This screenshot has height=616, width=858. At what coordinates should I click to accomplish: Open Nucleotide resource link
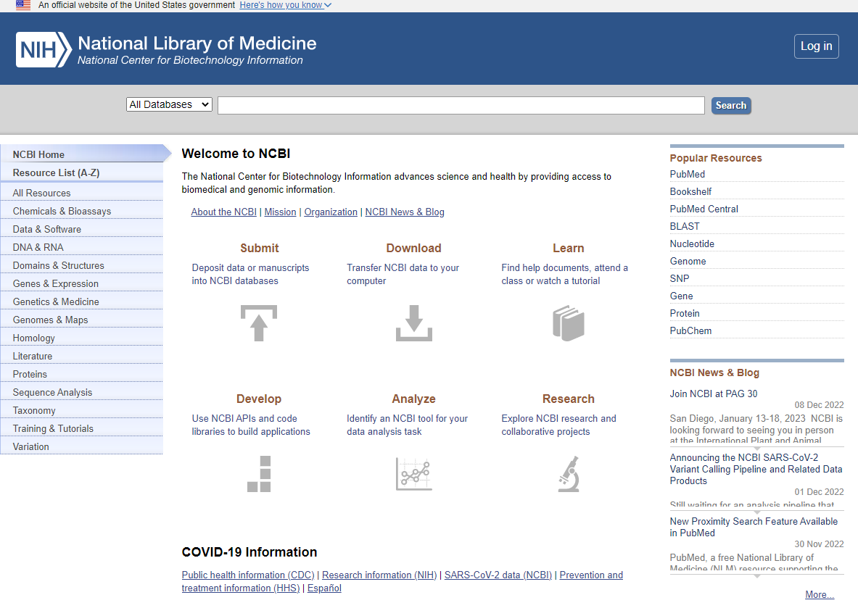click(x=692, y=244)
